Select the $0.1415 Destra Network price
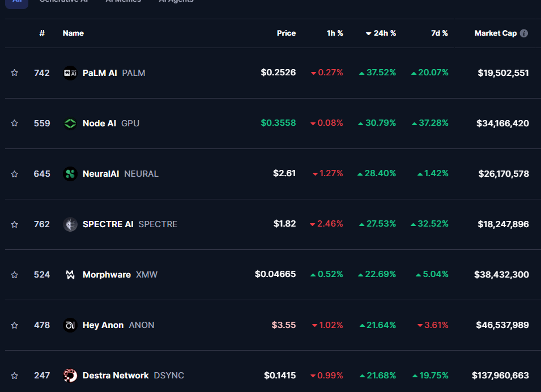541x392 pixels. [280, 376]
